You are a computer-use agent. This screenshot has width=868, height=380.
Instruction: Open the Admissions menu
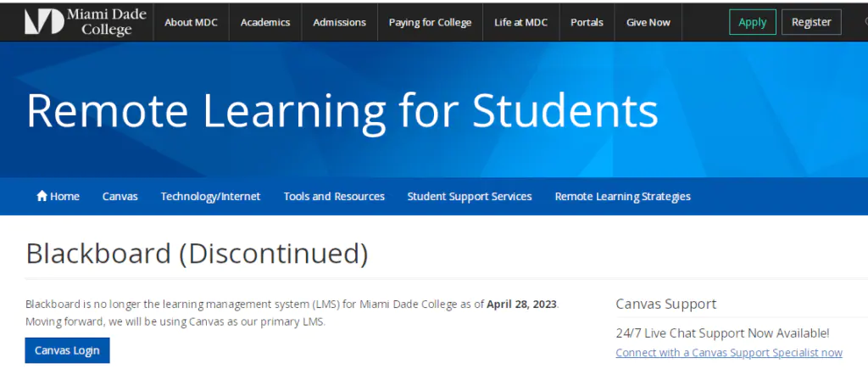tap(339, 22)
